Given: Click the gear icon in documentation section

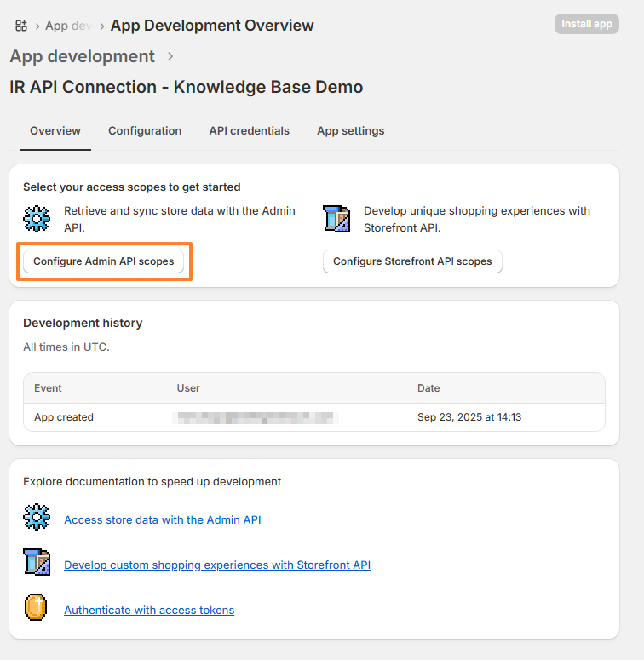Looking at the screenshot, I should pos(37,518).
